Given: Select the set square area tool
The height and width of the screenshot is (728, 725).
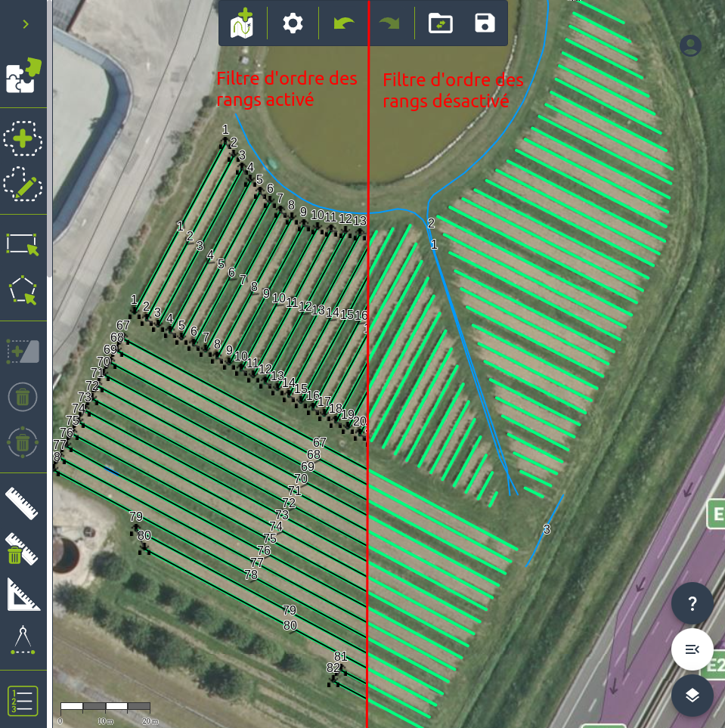Looking at the screenshot, I should [23, 595].
